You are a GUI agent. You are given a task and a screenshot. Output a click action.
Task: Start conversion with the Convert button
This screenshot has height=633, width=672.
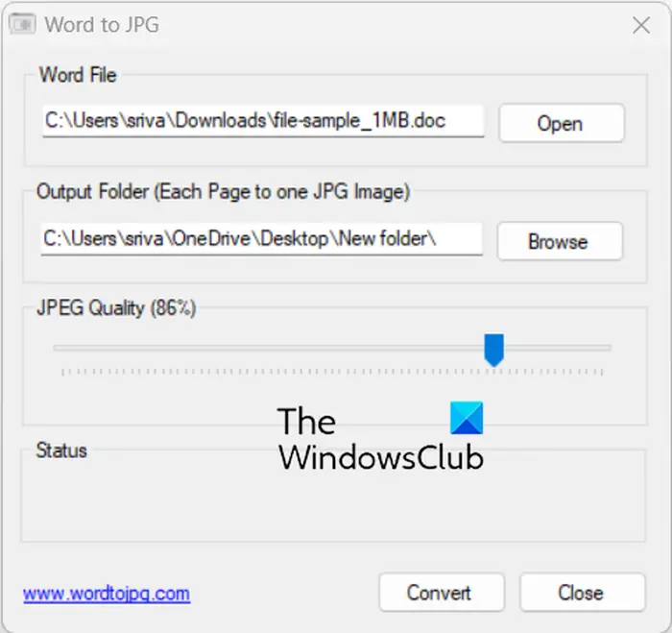(x=442, y=593)
